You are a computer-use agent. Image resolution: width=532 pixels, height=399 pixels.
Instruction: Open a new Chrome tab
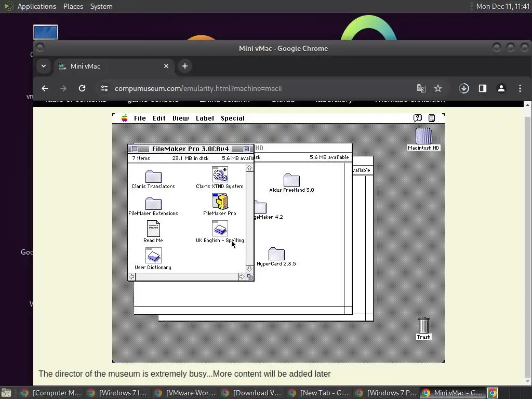click(x=185, y=66)
